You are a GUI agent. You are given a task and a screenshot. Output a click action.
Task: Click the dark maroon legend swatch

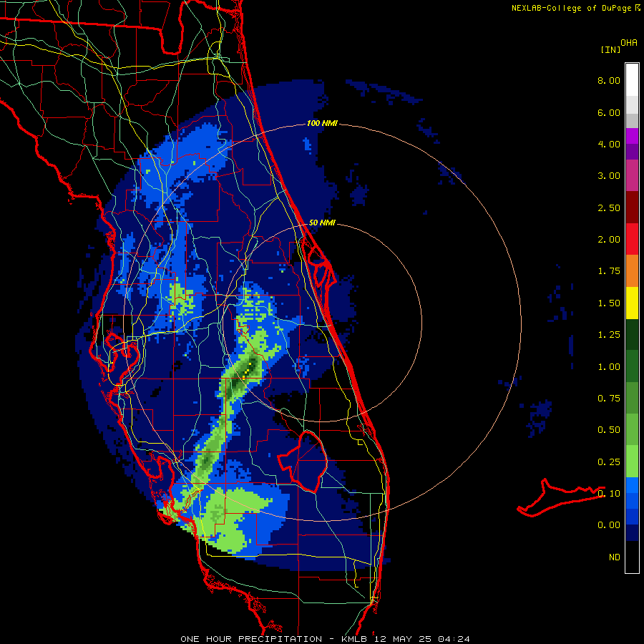pos(632,208)
